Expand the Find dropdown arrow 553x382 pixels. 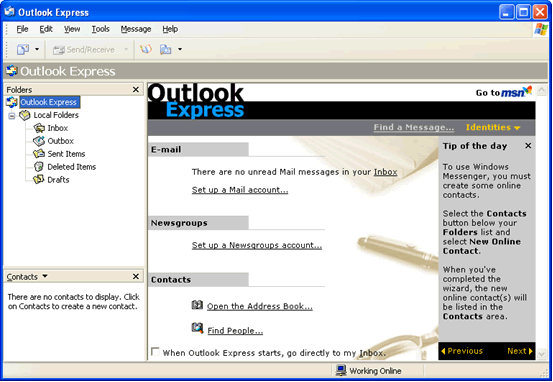coord(180,49)
